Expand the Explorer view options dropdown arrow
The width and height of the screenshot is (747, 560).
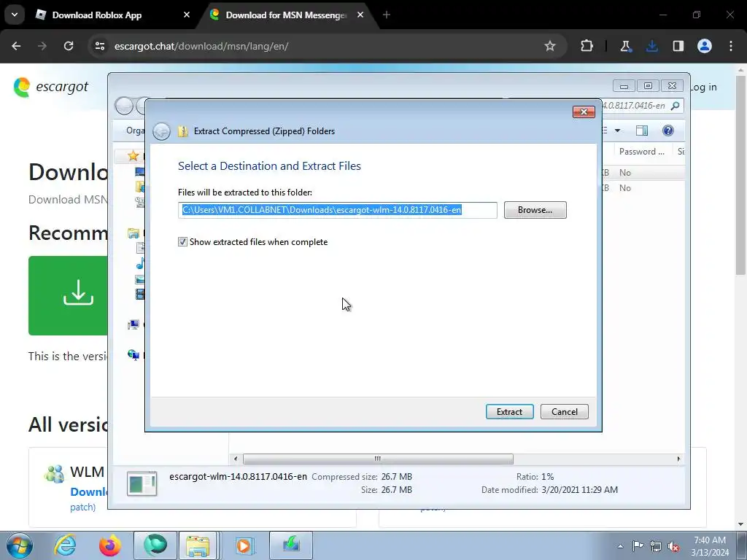tap(617, 131)
